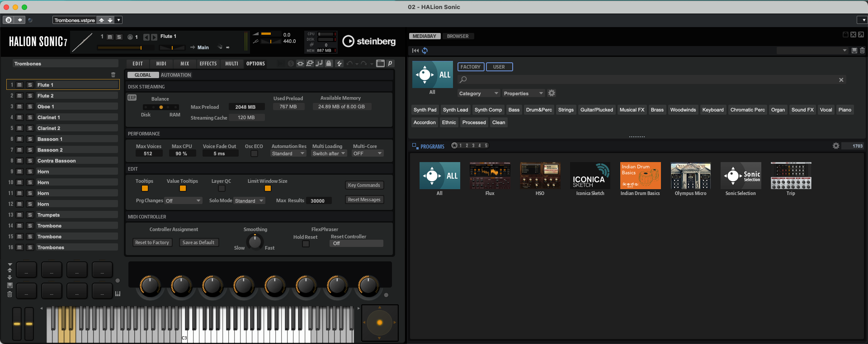Click the lock icon in the editor toolbar
This screenshot has height=344, width=868.
tap(329, 64)
